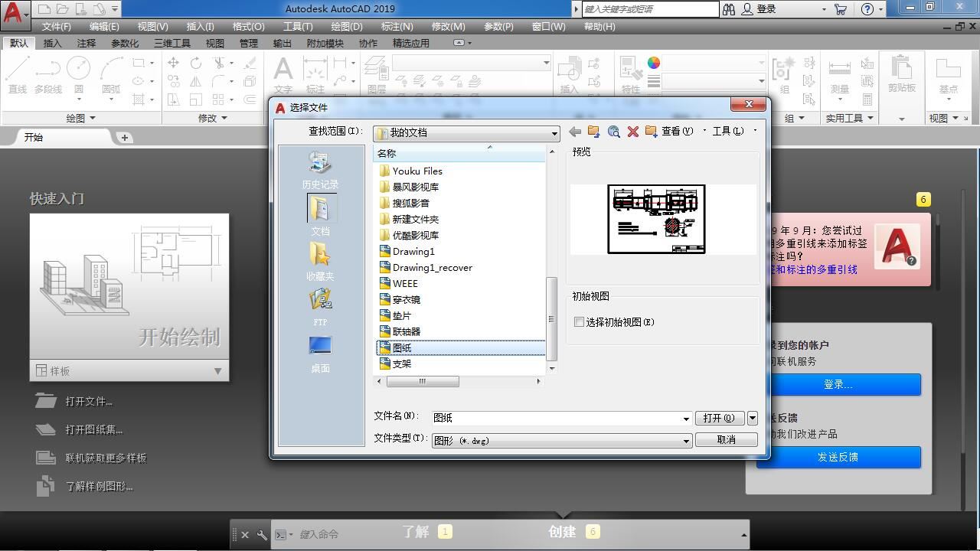Click the Open button in dialog
The image size is (980, 551).
[x=720, y=418]
